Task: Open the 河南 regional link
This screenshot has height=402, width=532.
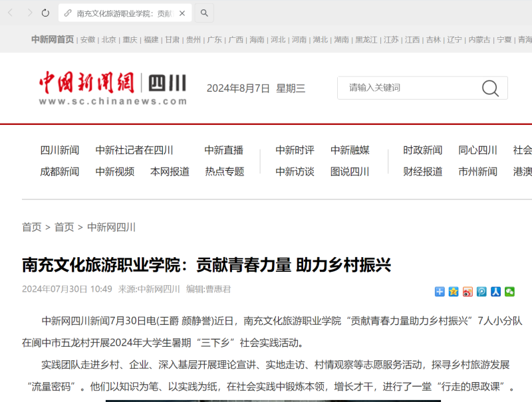Action: (x=299, y=40)
